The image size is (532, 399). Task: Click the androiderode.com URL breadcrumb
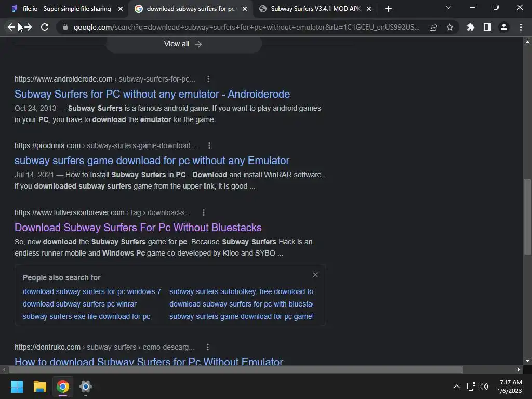pos(105,79)
